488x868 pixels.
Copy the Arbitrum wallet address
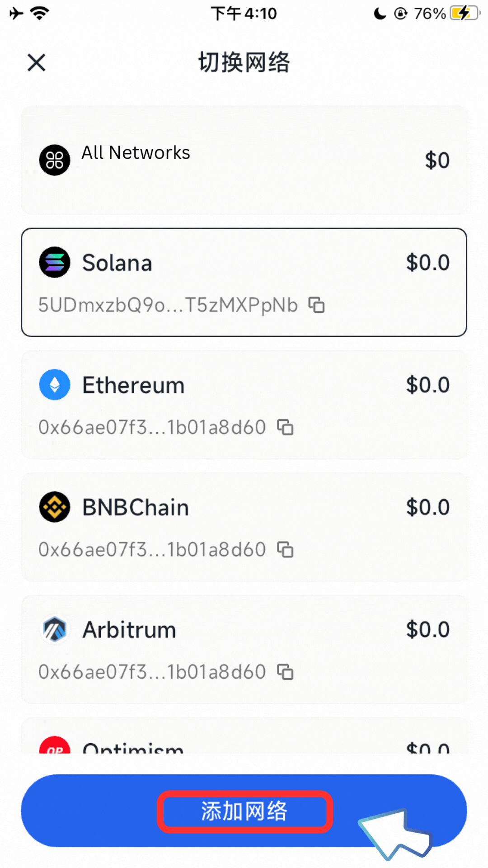click(x=285, y=672)
